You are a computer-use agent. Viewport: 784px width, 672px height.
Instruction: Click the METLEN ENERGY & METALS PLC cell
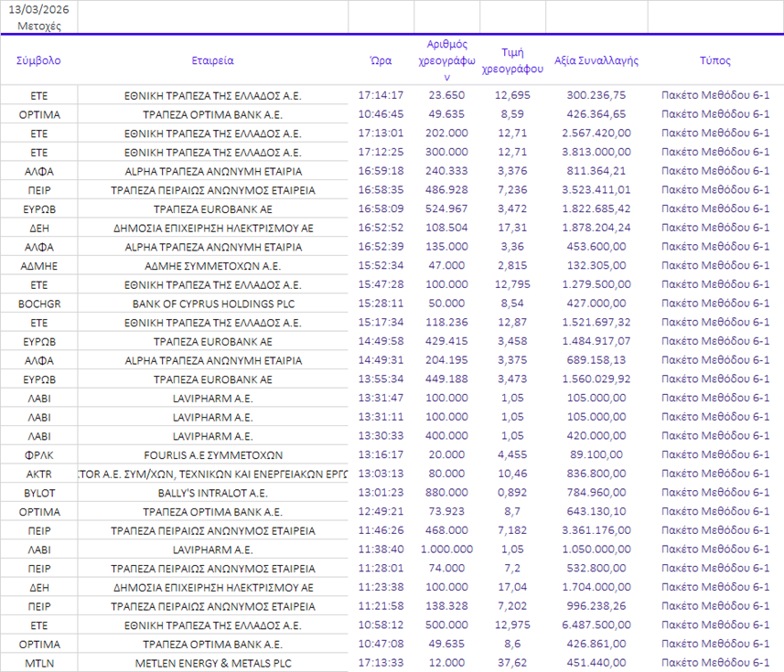coord(212,663)
